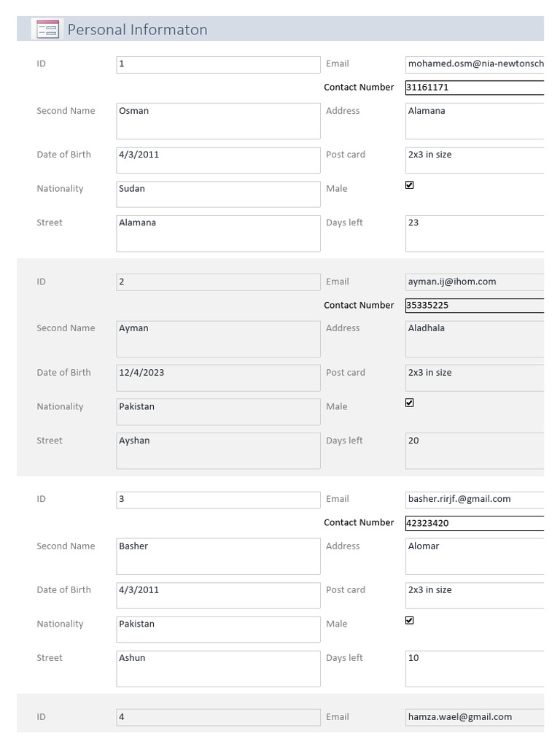The width and height of the screenshot is (560, 747).
Task: Click Days left field showing 10
Action: click(475, 669)
